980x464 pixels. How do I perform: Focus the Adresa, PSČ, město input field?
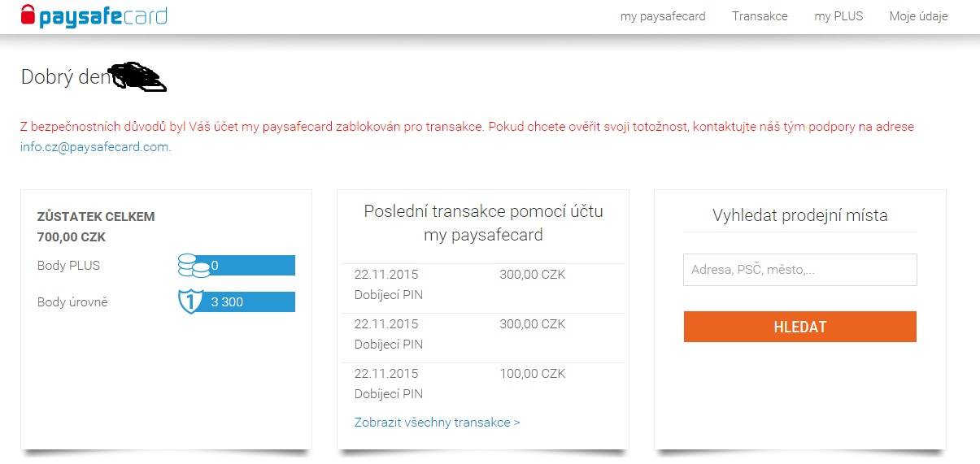click(x=799, y=270)
